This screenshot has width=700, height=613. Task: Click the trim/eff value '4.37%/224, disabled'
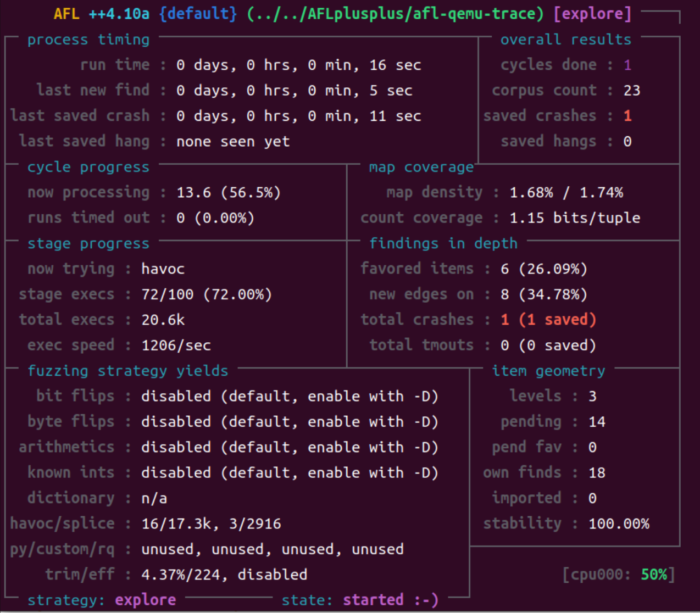[x=224, y=575]
